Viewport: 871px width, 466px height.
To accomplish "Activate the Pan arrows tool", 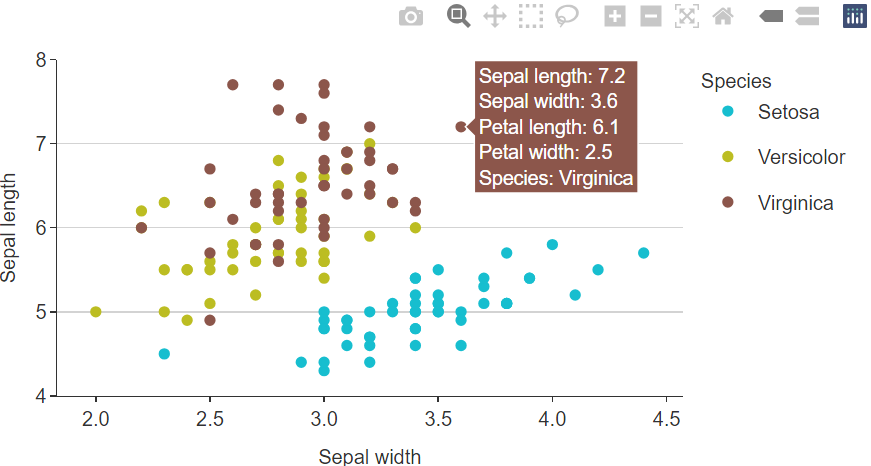I will (x=494, y=16).
